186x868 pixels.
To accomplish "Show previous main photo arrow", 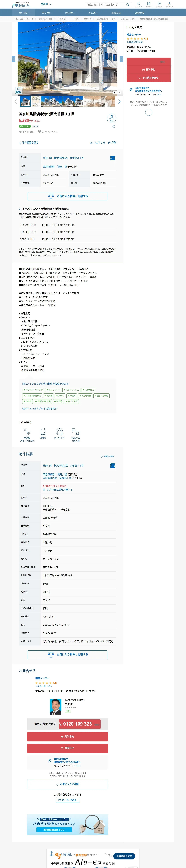I will 13,59.
